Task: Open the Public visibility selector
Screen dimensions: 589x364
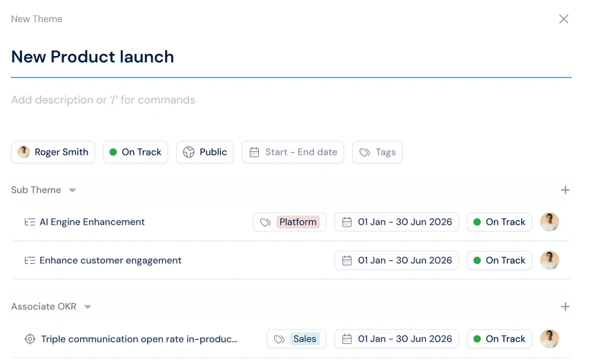Action: coord(204,152)
